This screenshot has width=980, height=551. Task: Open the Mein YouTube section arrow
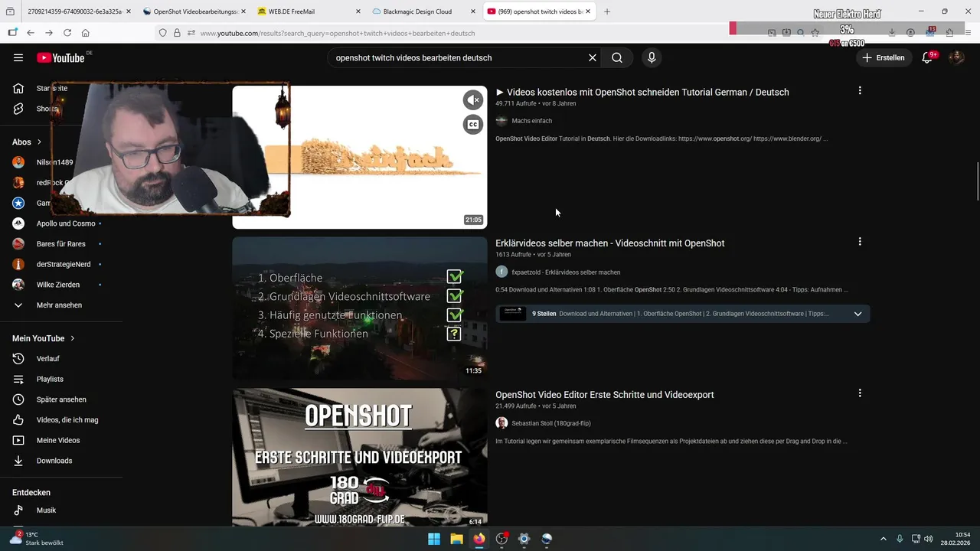pos(73,338)
